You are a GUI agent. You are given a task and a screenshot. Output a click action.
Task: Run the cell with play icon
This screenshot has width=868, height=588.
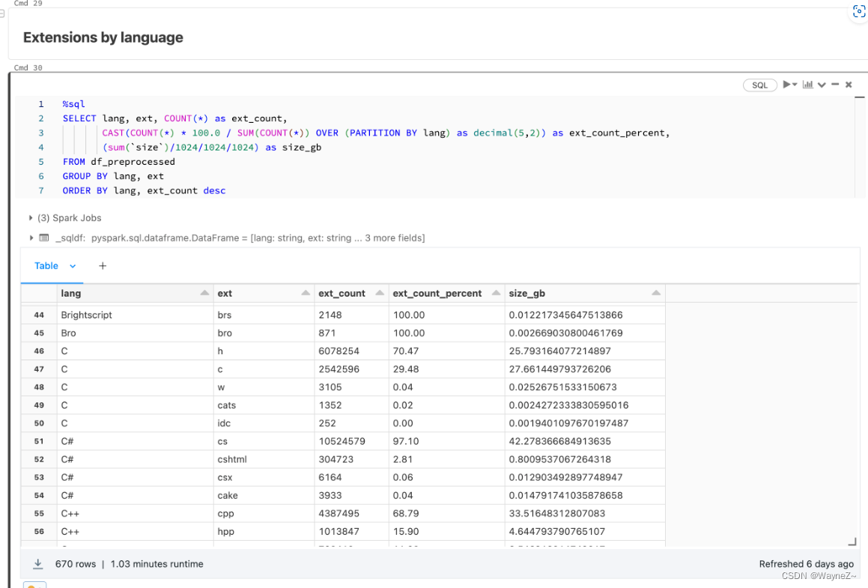tap(786, 85)
